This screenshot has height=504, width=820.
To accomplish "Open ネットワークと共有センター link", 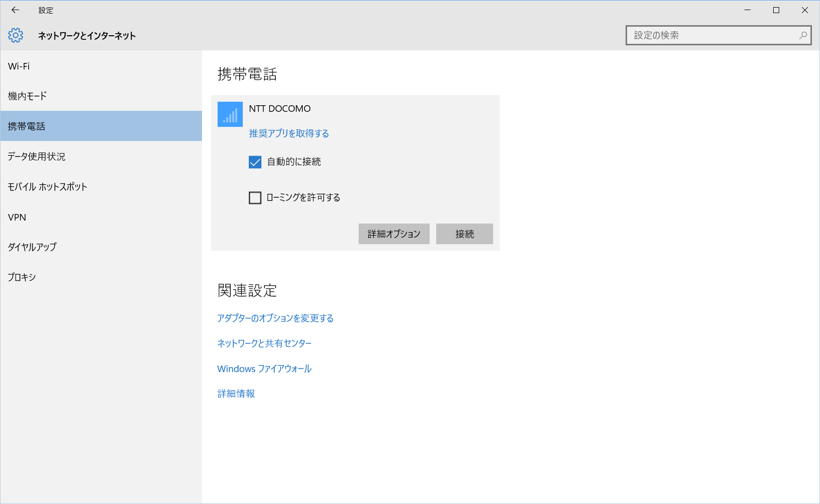I will (264, 343).
